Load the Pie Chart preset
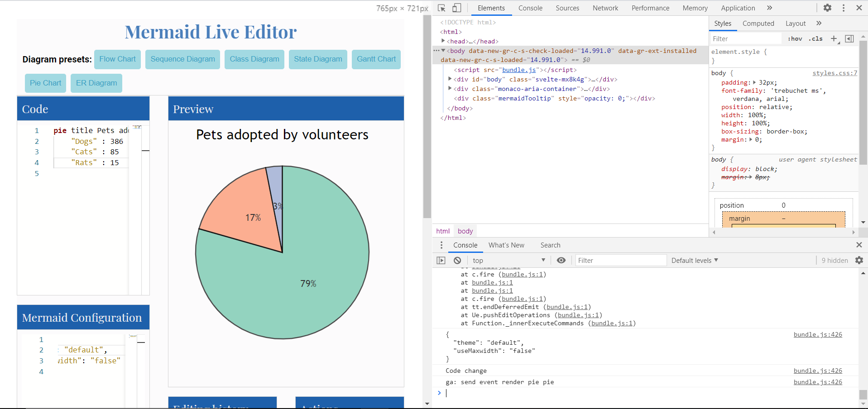 click(45, 83)
